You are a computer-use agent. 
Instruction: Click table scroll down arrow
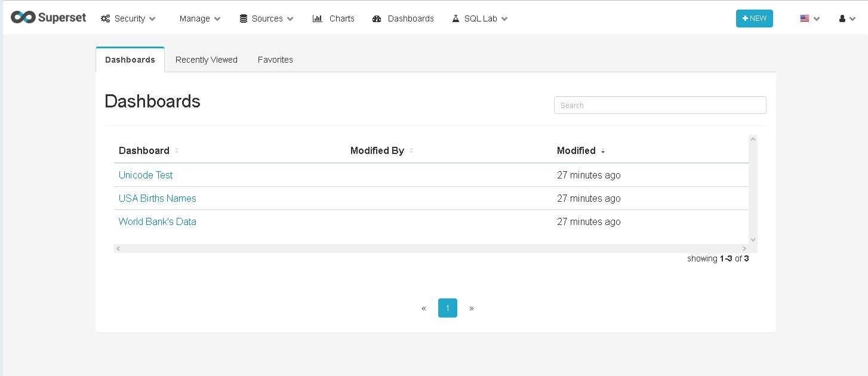click(753, 239)
